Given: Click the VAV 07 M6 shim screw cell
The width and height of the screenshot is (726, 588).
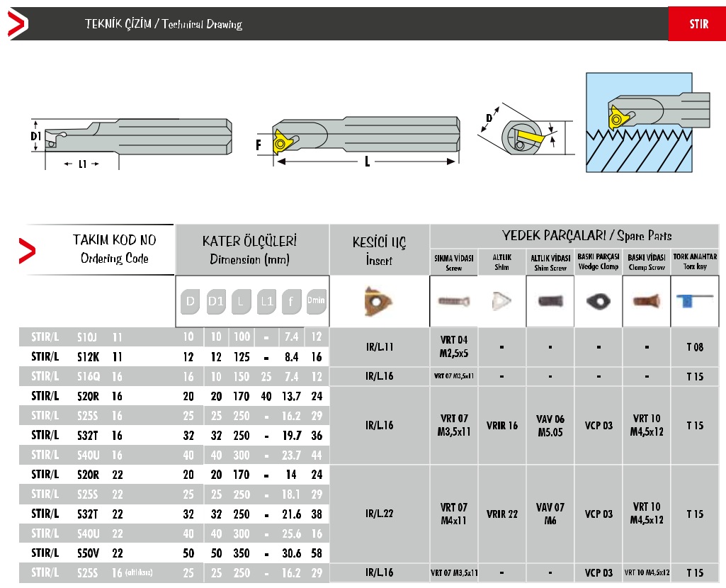Looking at the screenshot, I should pyautogui.click(x=550, y=514).
